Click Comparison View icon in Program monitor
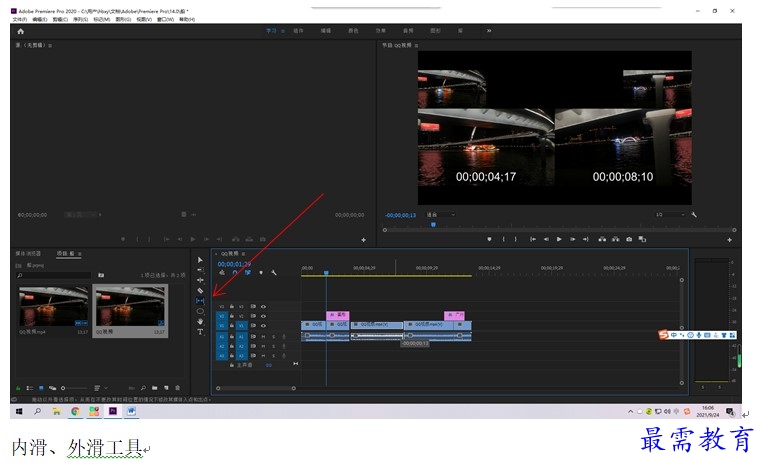This screenshot has height=471, width=762. [x=642, y=239]
